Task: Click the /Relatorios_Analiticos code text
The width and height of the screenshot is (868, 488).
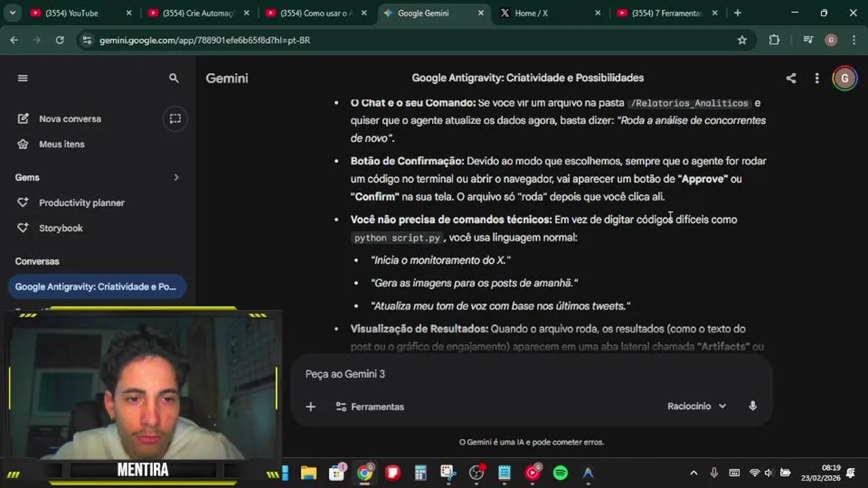Action: (689, 103)
